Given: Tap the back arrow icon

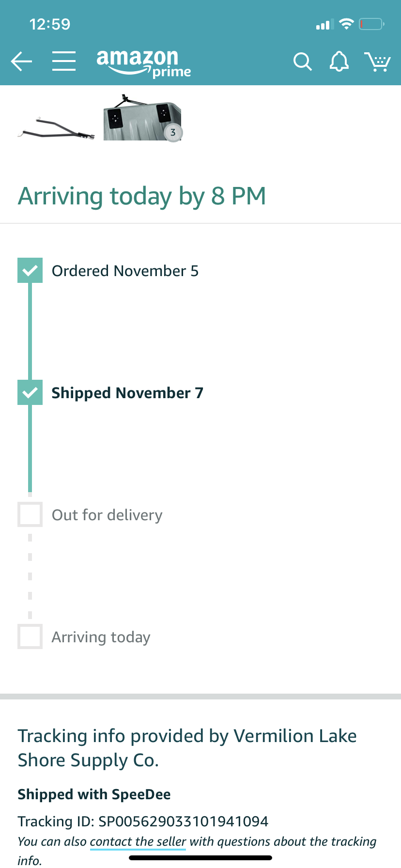Looking at the screenshot, I should (21, 62).
